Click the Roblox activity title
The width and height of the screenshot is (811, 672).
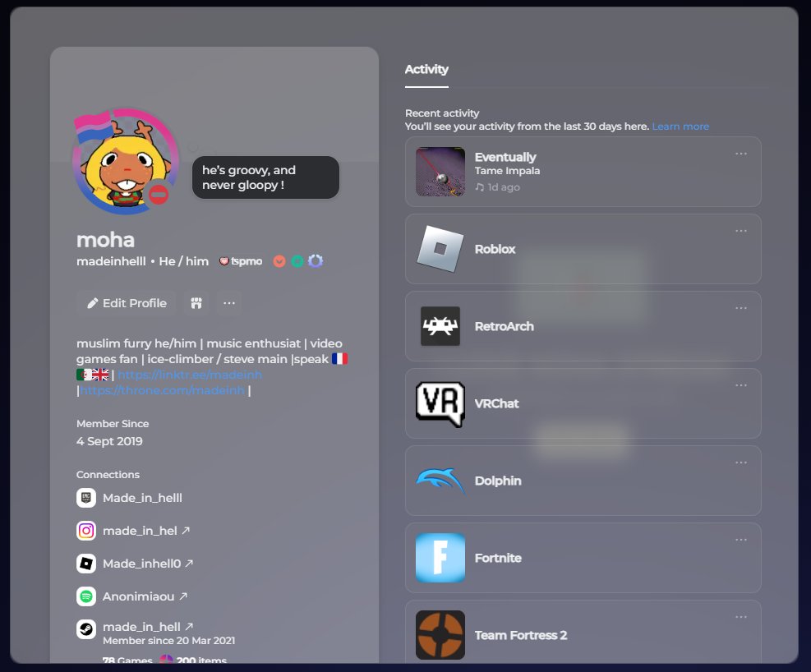pyautogui.click(x=495, y=249)
